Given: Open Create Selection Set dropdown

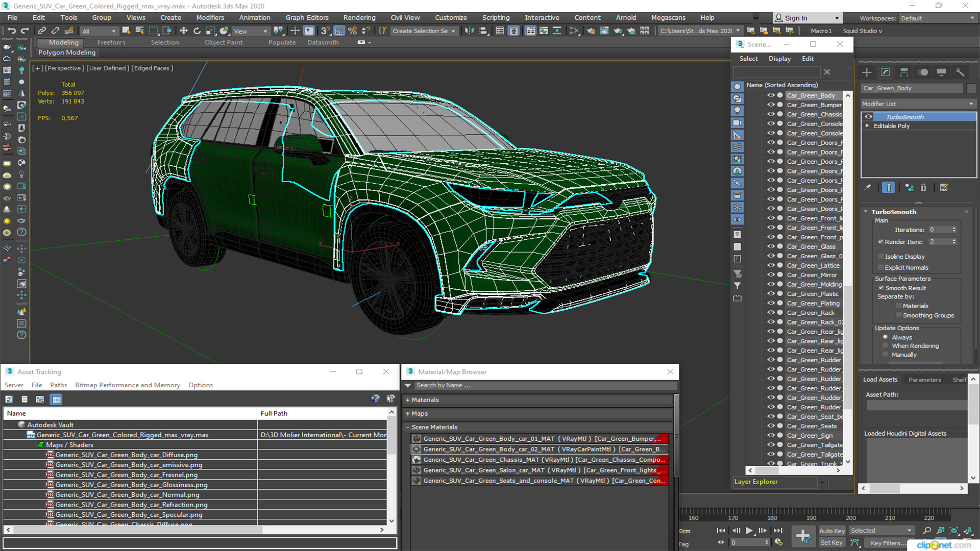Looking at the screenshot, I should 424,31.
